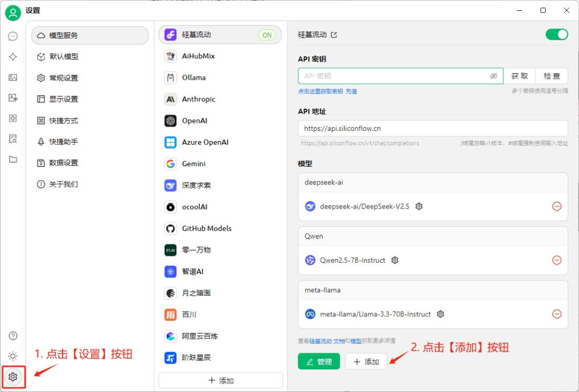Open the 模型服务 settings section

90,35
